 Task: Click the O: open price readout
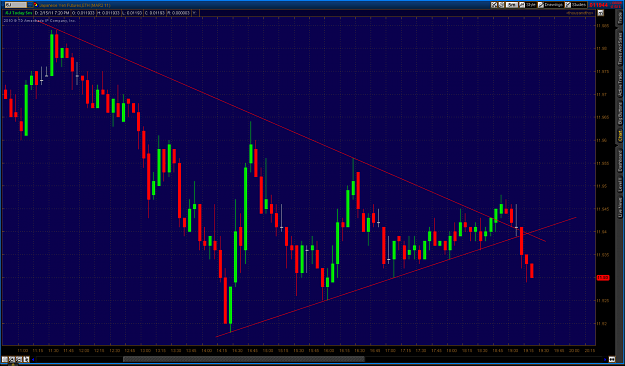[x=84, y=13]
